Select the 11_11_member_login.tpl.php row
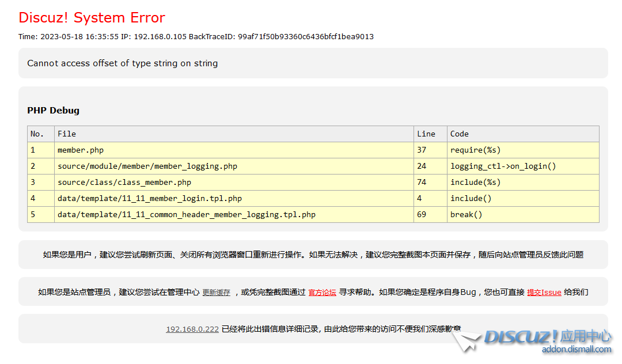Viewport: 622px width, 364px height. click(x=149, y=198)
